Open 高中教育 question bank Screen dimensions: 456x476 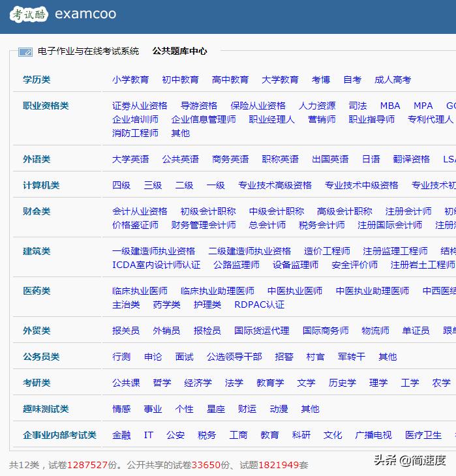click(x=230, y=80)
